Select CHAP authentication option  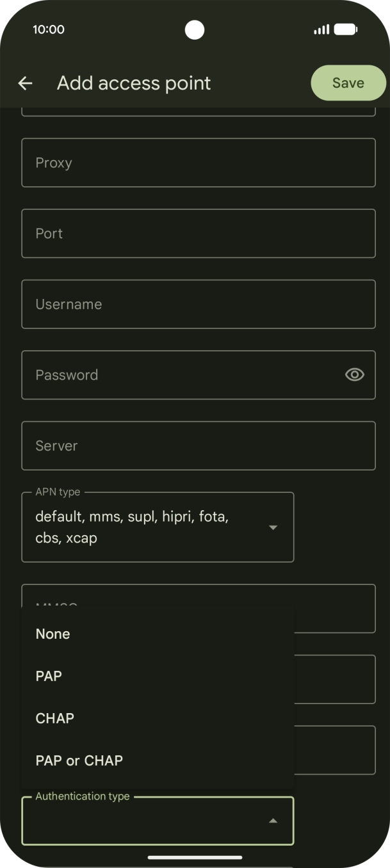[x=55, y=718]
